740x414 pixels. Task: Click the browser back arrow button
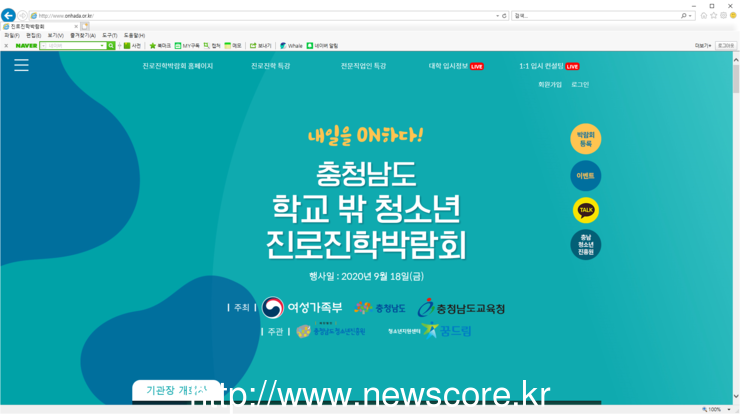click(x=8, y=15)
